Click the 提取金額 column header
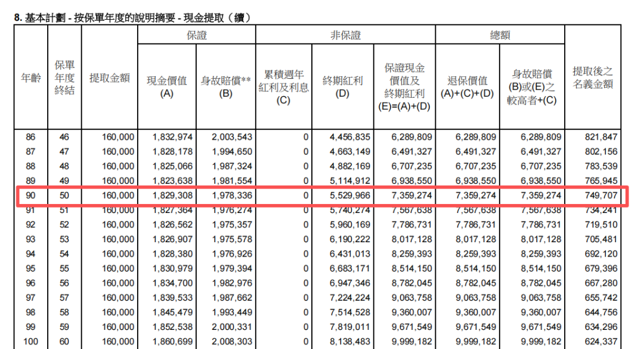Screen dimensions: 644x349 [110, 78]
